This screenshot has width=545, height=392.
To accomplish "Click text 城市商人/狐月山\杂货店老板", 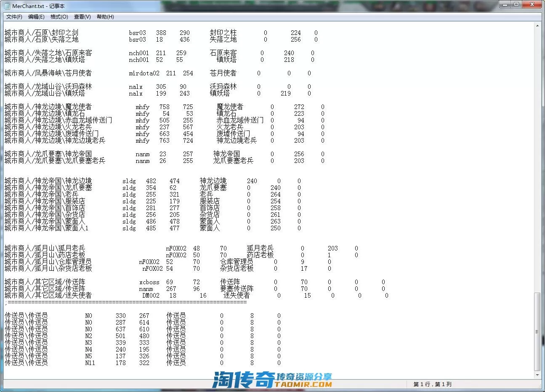I will pos(48,269).
